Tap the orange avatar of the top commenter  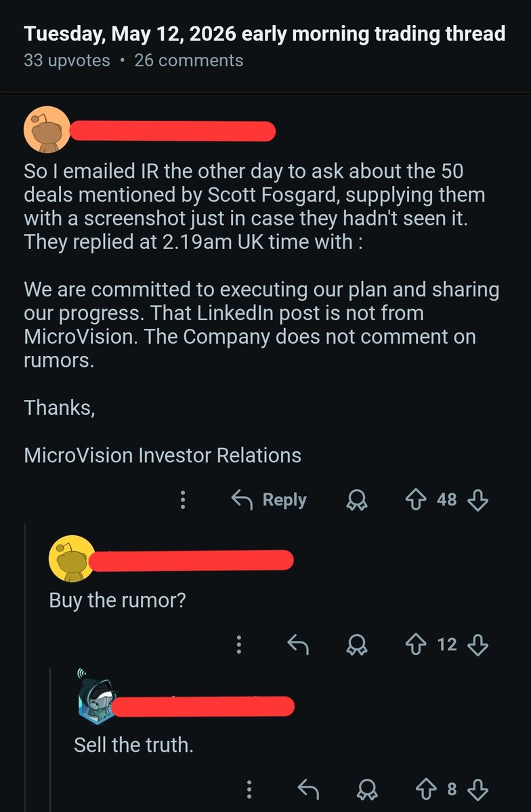point(47,130)
